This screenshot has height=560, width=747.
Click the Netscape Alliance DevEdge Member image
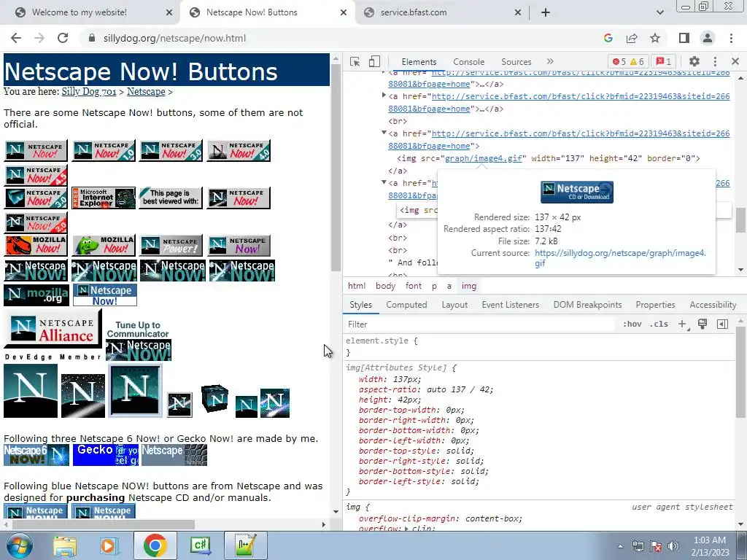coord(53,335)
